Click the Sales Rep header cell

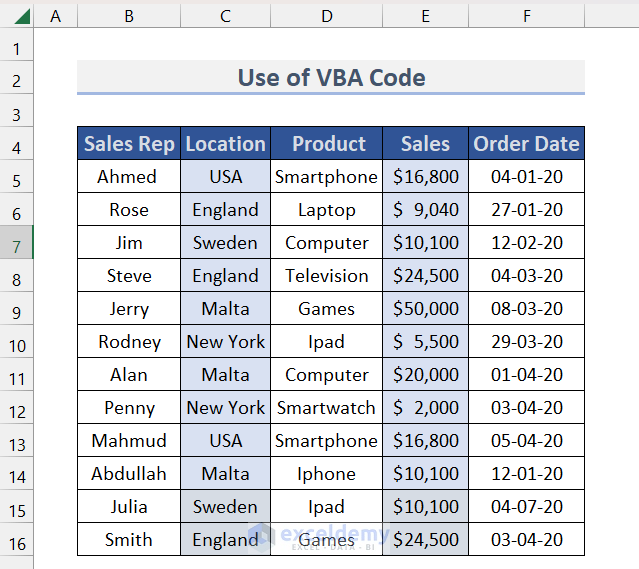(x=129, y=144)
